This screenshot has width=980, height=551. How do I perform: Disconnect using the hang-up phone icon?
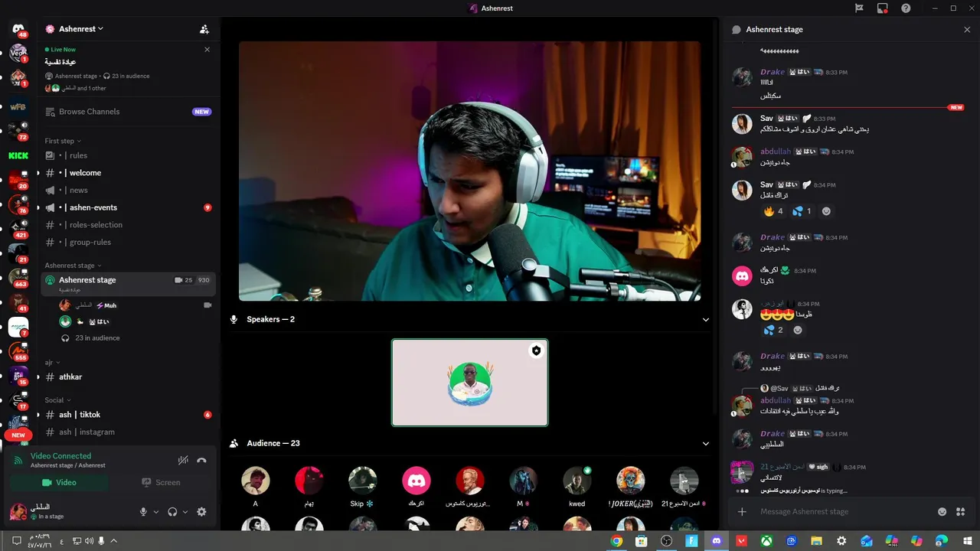click(201, 460)
